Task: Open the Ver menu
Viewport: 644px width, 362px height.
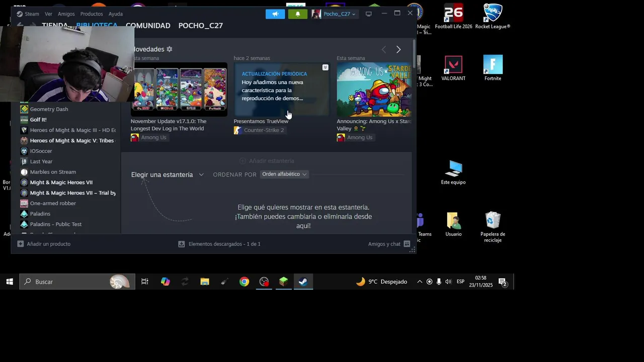Action: pyautogui.click(x=48, y=14)
